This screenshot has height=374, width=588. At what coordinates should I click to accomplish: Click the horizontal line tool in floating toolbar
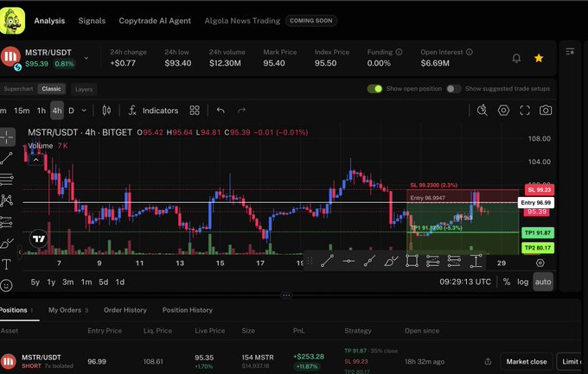point(348,261)
